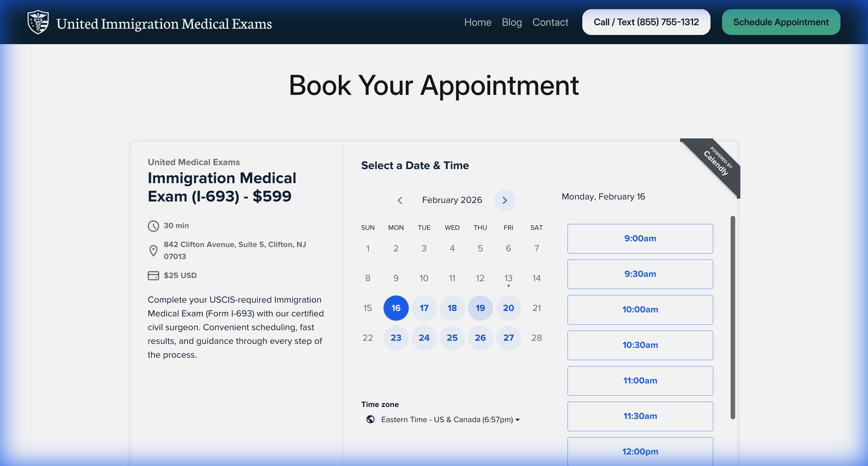Select February 16 on the calendar
This screenshot has width=868, height=466.
coord(396,308)
